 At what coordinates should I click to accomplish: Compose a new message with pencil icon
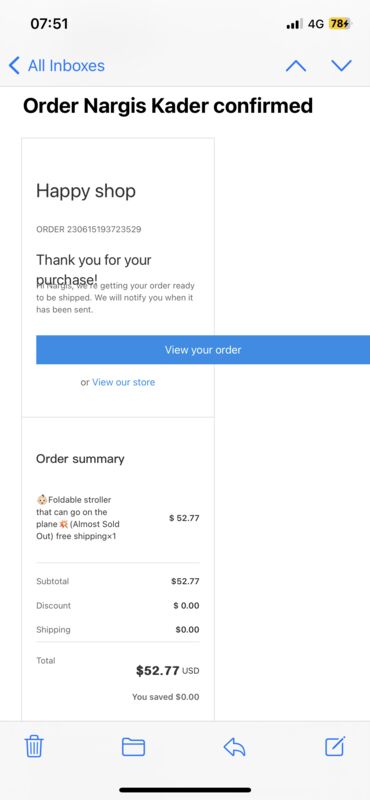335,746
